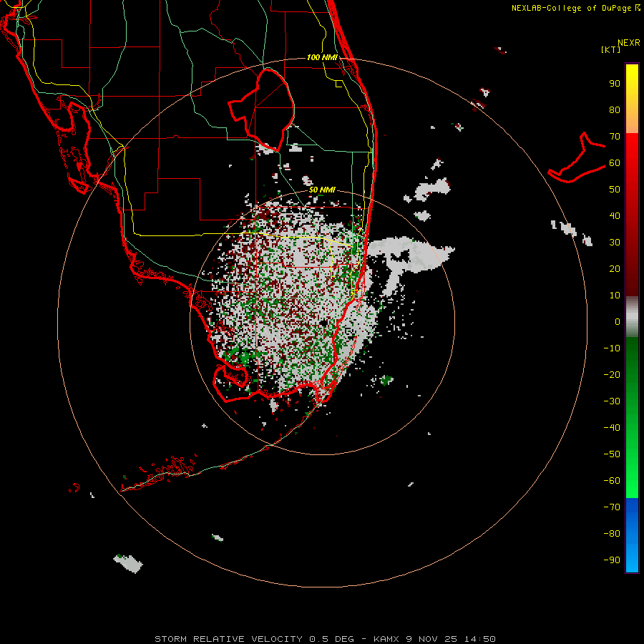Click the red Lake Okeechobee outline
The width and height of the screenshot is (644, 644).
point(262,109)
